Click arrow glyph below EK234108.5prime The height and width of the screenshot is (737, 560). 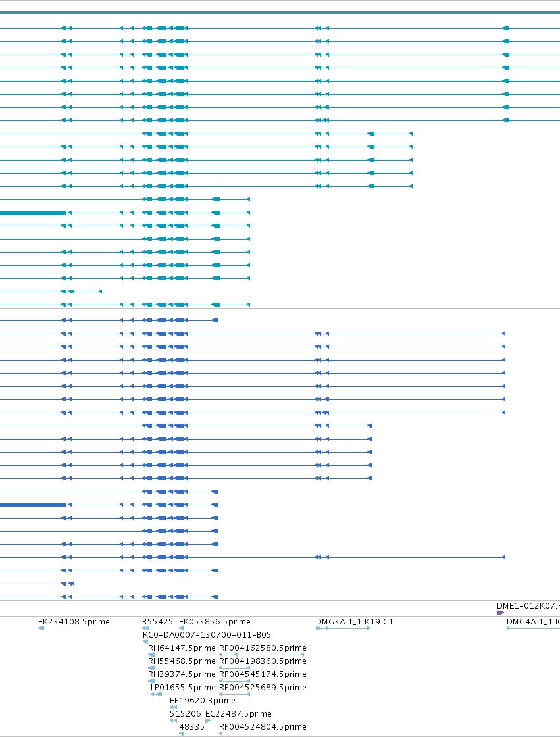coord(41,628)
